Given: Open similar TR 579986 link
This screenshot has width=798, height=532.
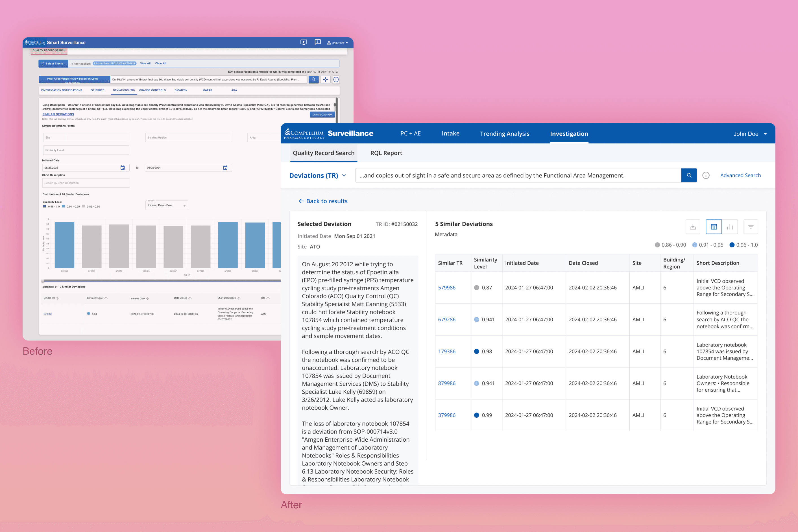Looking at the screenshot, I should point(446,288).
